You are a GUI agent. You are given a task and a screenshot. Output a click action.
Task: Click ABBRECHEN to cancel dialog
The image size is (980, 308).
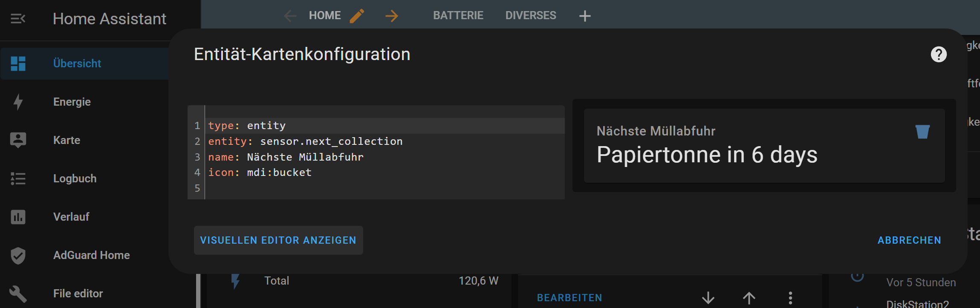[909, 240]
